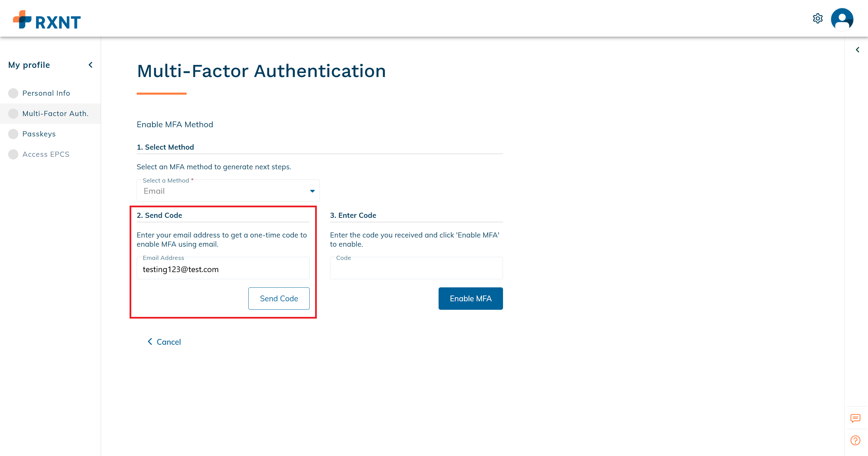
Task: Focus the Code input field
Action: pyautogui.click(x=416, y=269)
